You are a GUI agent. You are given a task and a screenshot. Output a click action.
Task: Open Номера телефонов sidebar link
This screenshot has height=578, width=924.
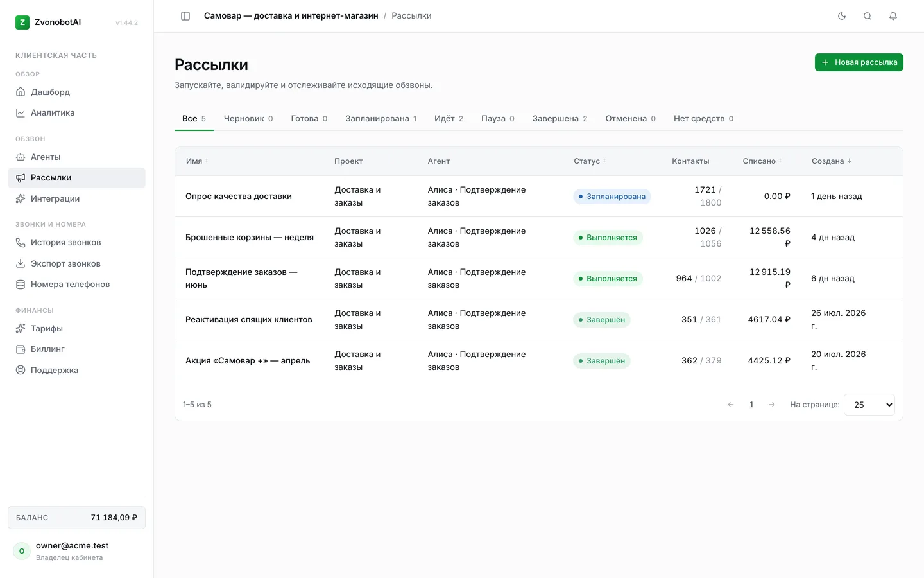click(76, 285)
